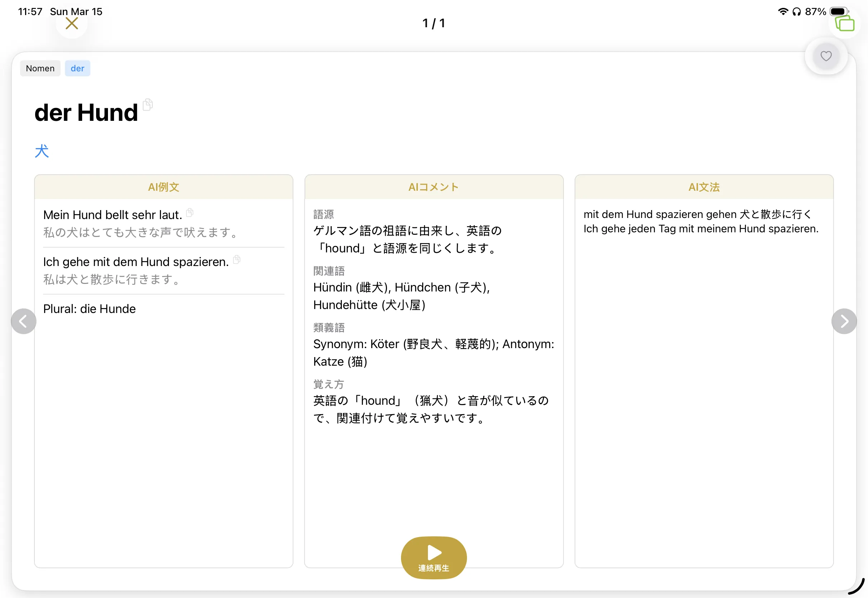
Task: Close the flashcard with the X icon
Action: tap(72, 24)
